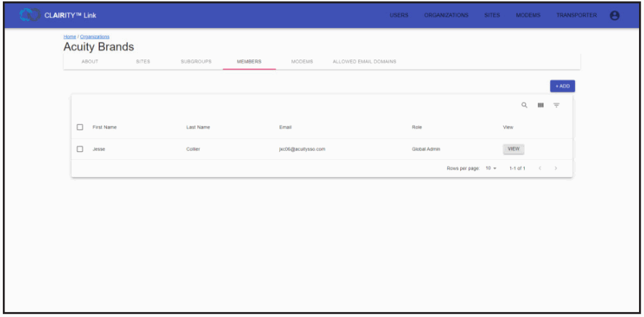Open the SUBGROUPS tab

pyautogui.click(x=196, y=62)
